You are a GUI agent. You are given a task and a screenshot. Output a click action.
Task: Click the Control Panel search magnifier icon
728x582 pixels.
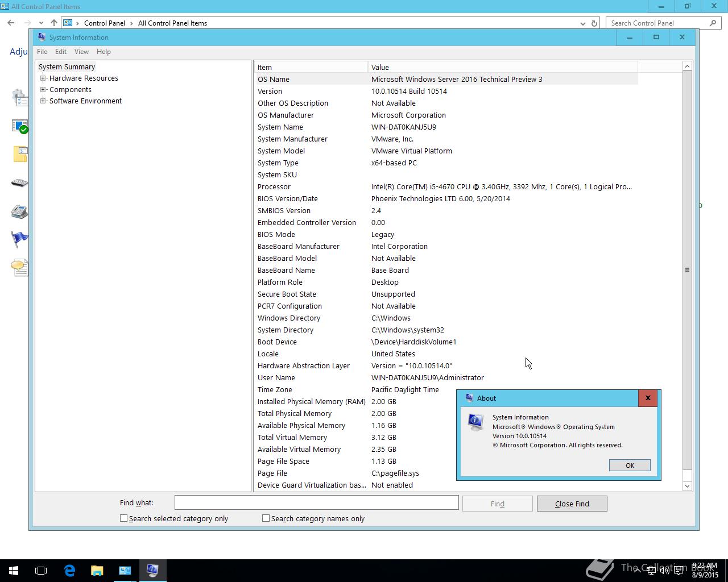point(713,23)
